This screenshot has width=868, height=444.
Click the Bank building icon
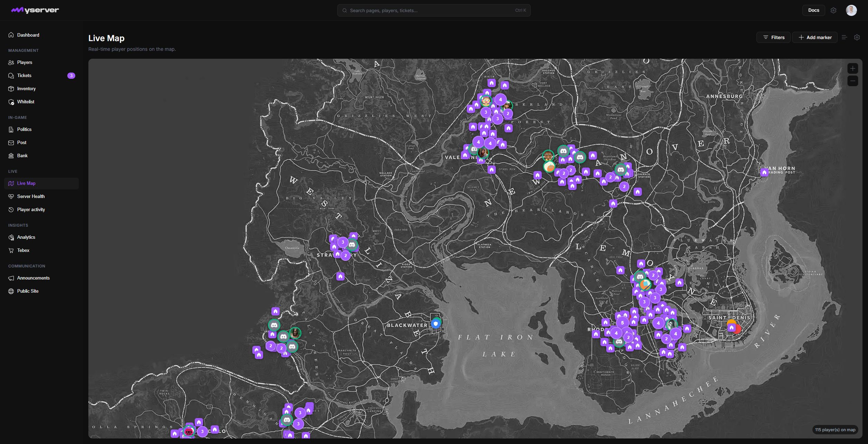[x=11, y=155]
